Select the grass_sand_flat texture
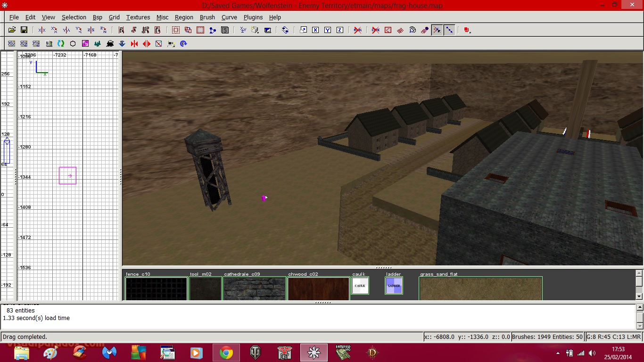Screen dimensions: 644x362 pyautogui.click(x=480, y=288)
